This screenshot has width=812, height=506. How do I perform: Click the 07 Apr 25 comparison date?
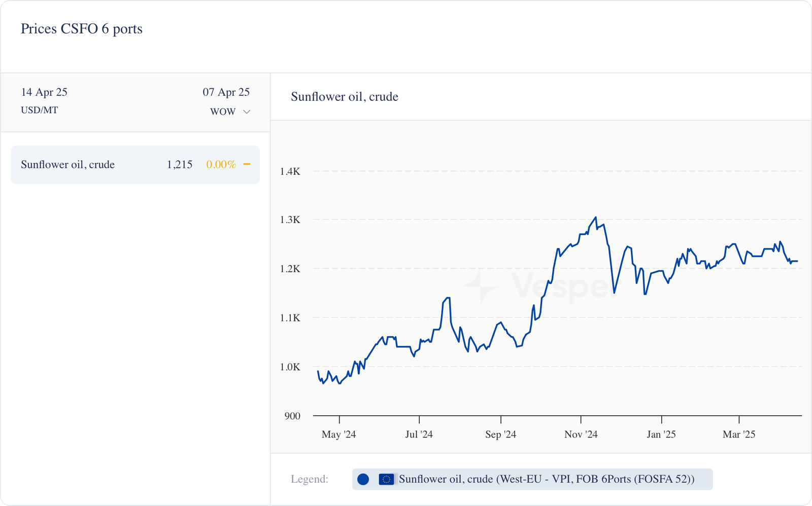(x=226, y=92)
